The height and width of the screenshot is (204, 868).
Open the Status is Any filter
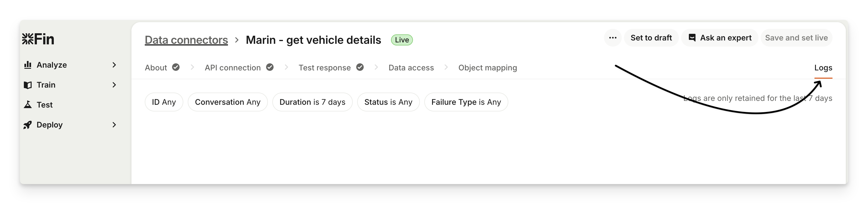click(388, 102)
